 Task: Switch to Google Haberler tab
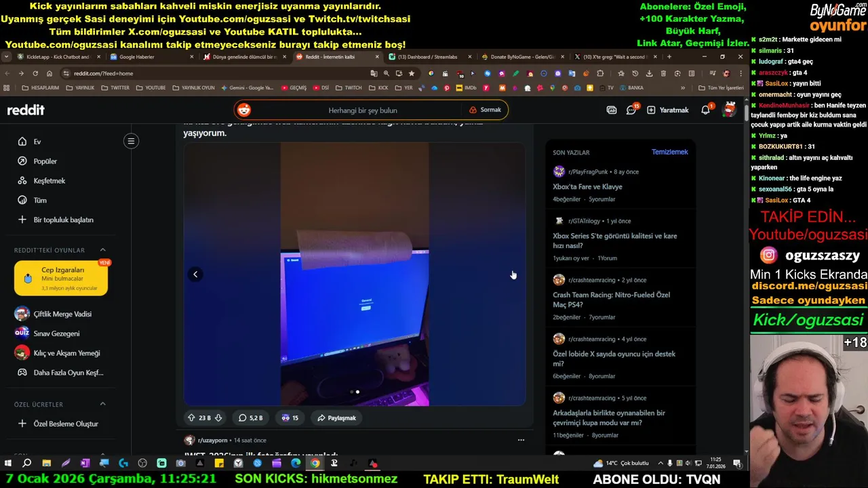coord(151,57)
